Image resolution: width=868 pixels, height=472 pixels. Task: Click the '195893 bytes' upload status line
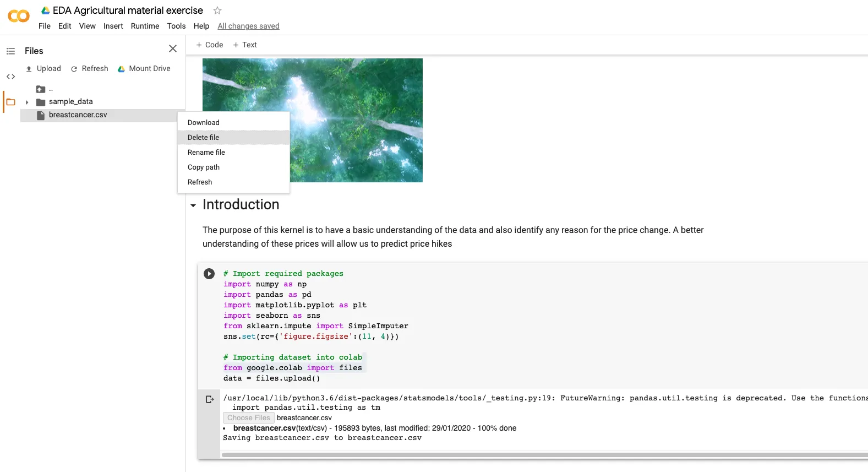tap(375, 428)
